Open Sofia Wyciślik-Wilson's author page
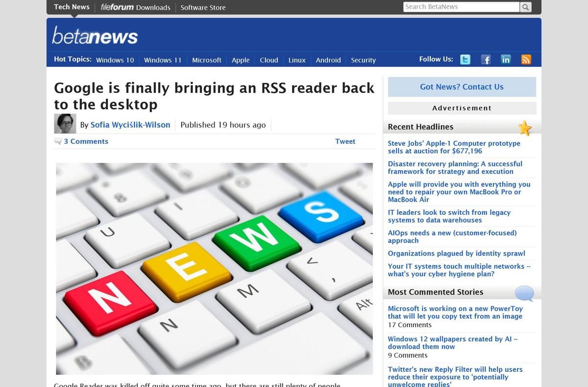This screenshot has width=588, height=387. [130, 125]
